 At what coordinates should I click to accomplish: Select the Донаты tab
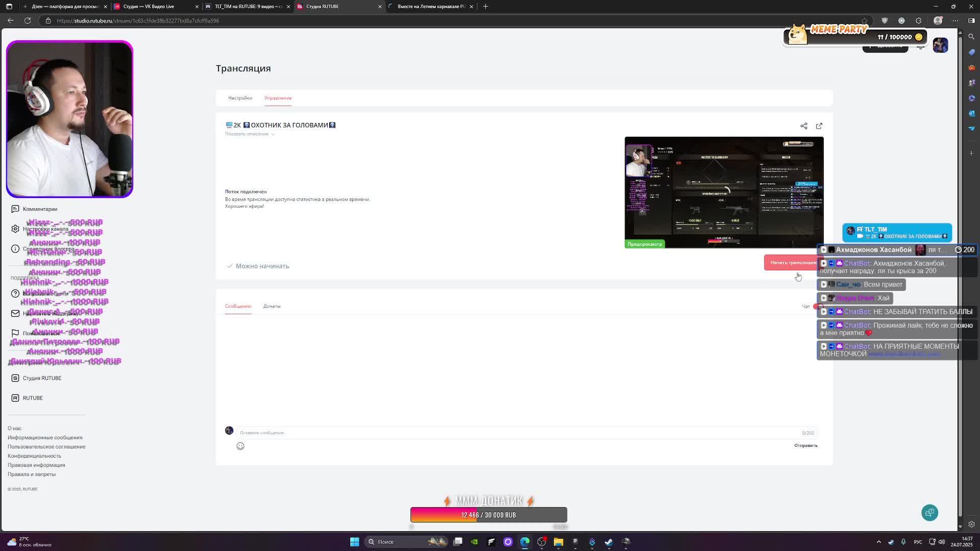click(x=272, y=306)
